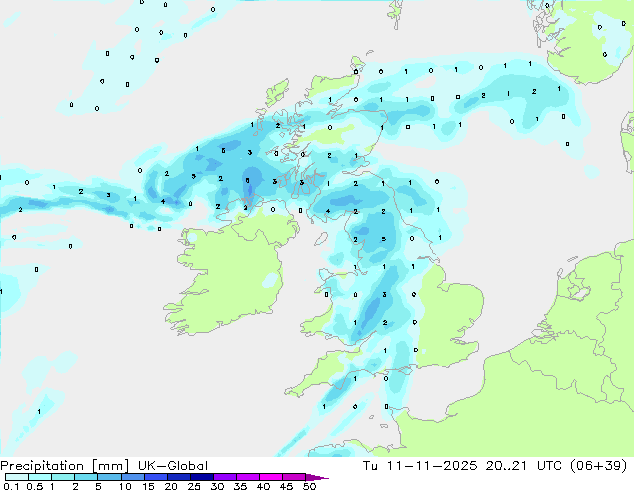Click the '20..21 UTC' time text

524,466
